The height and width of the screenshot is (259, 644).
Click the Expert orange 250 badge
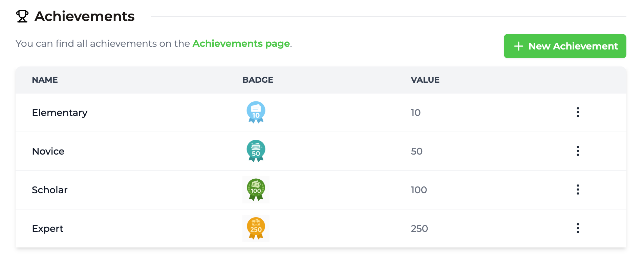[256, 228]
